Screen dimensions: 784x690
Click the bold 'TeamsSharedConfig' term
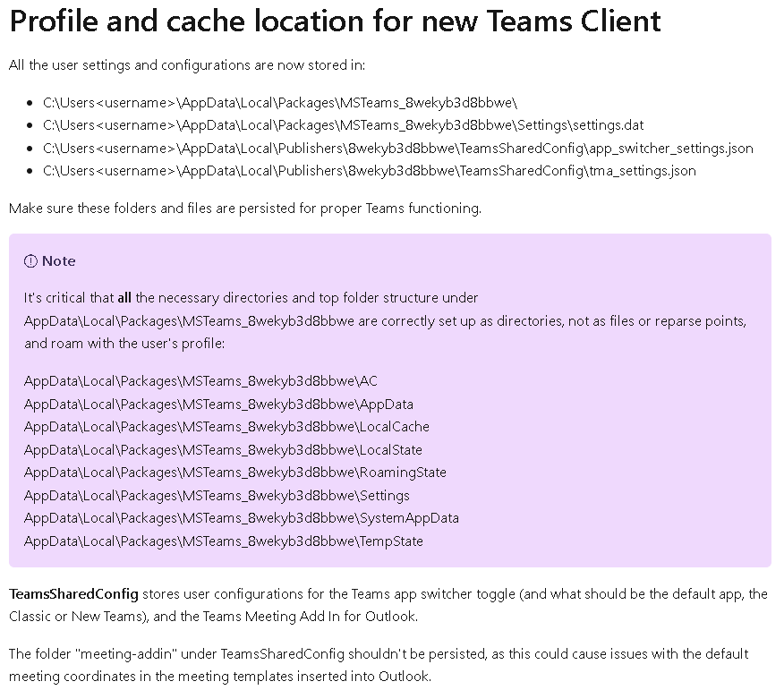click(x=73, y=594)
